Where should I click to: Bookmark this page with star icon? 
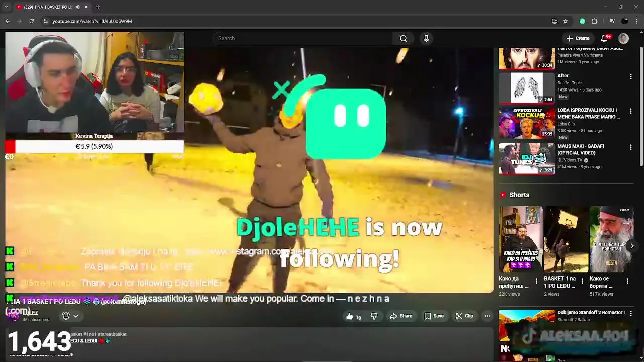pyautogui.click(x=566, y=21)
